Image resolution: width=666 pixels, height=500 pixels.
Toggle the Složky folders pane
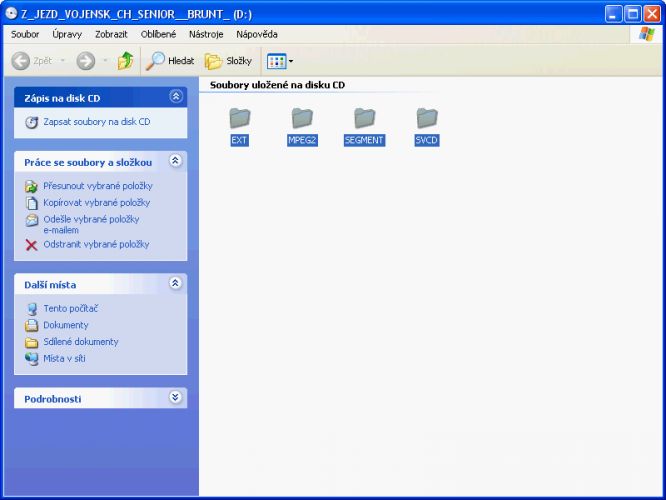(228, 61)
